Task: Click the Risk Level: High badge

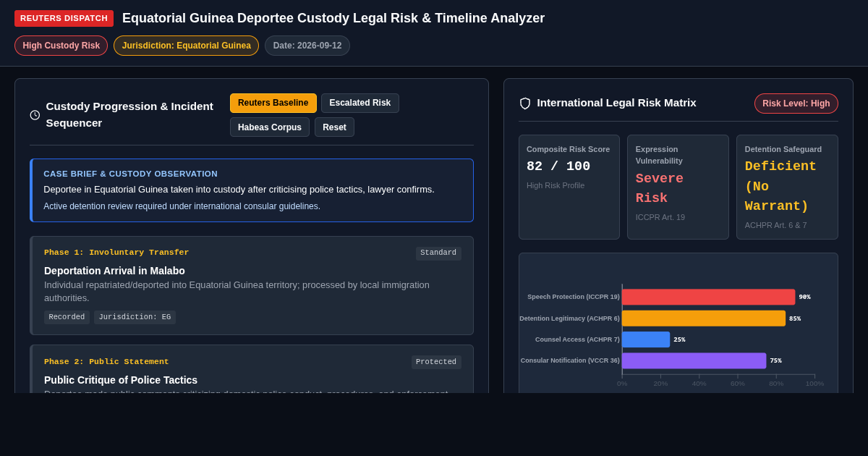Action: [x=796, y=104]
